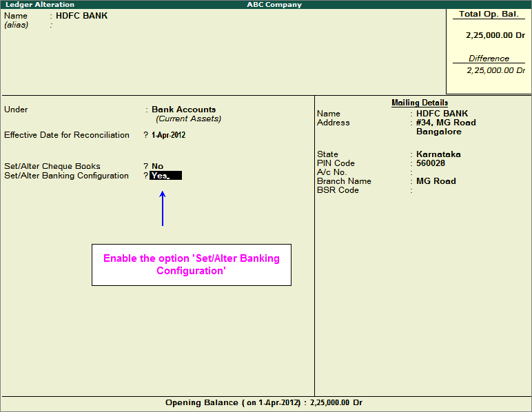Click the 'PIN Code' label

coord(336,163)
